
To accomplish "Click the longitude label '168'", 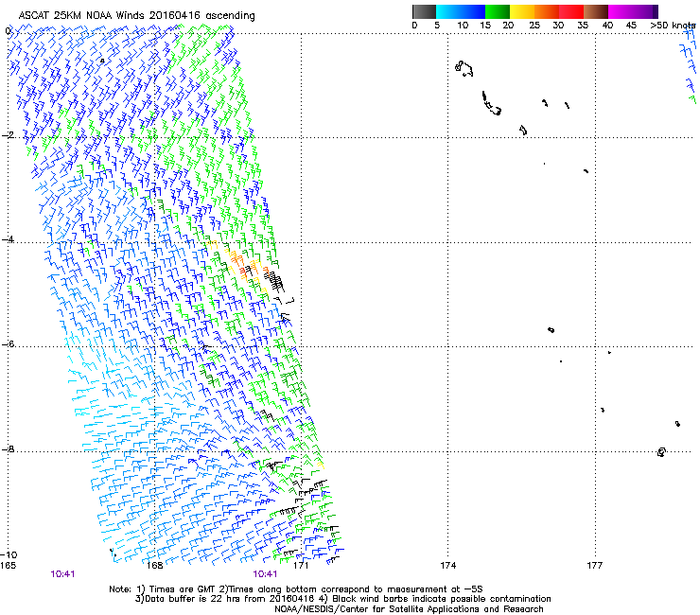I will coord(154,566).
